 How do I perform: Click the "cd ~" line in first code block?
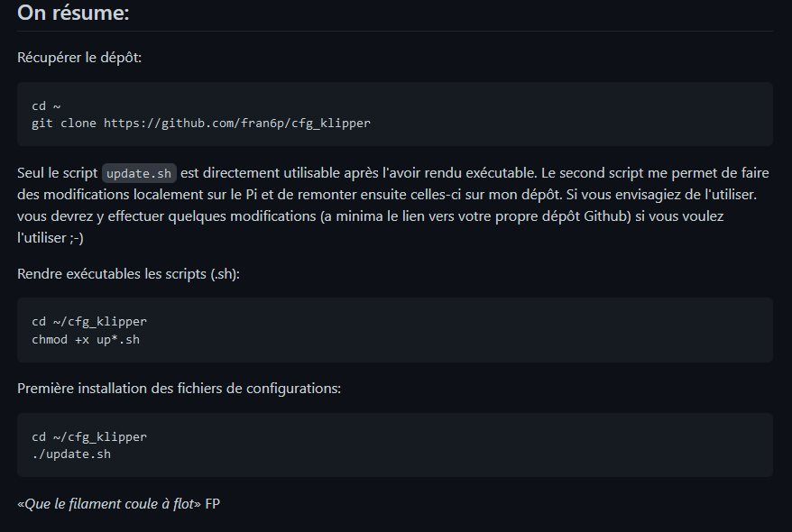pyautogui.click(x=46, y=106)
